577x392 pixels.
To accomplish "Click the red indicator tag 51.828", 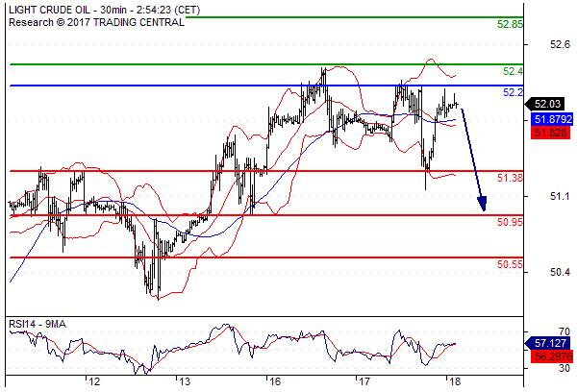I will coord(550,133).
